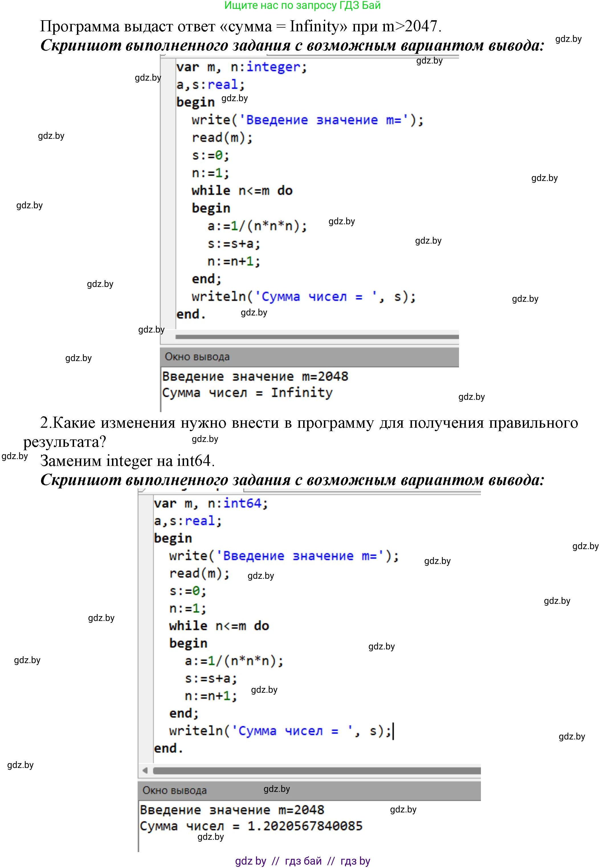
Task: Click the writeln line in the second editor
Action: click(x=280, y=731)
